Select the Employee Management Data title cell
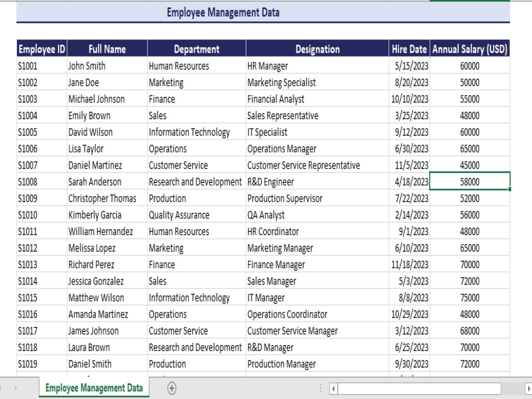 tap(263, 13)
